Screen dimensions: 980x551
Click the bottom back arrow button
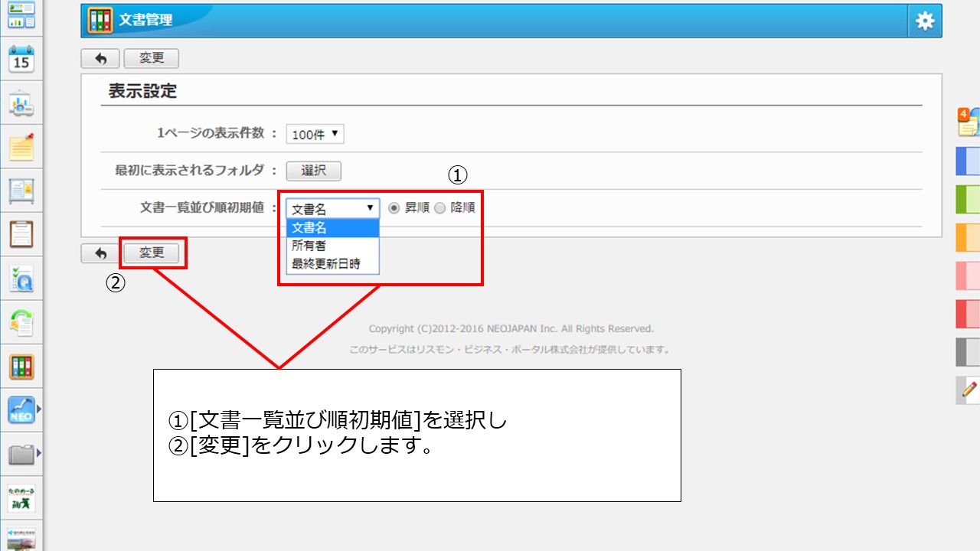100,253
